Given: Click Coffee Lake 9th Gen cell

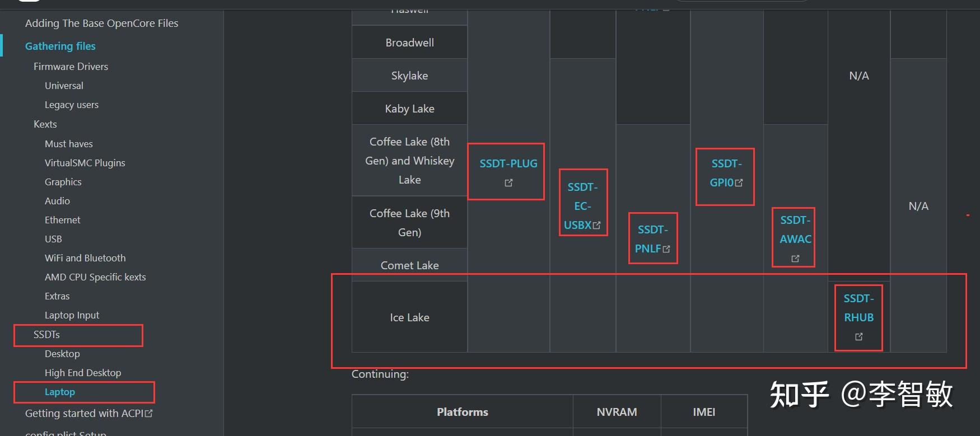Looking at the screenshot, I should tap(409, 222).
